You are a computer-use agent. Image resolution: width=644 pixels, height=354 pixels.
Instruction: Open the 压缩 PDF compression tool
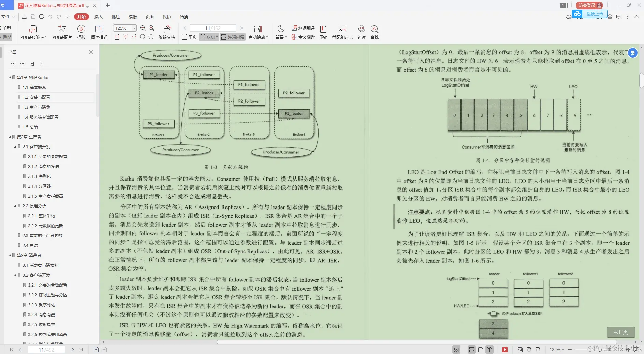pos(323,32)
